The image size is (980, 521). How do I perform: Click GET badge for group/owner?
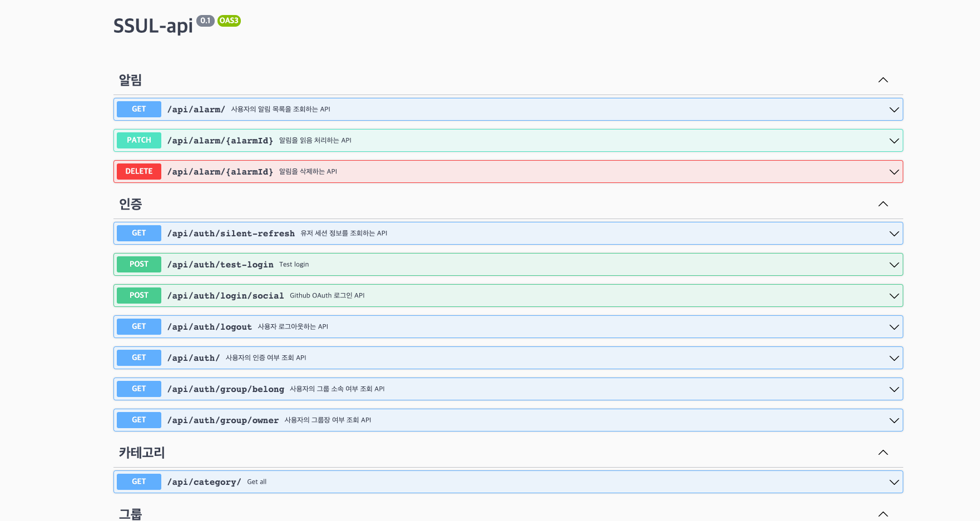(x=139, y=420)
